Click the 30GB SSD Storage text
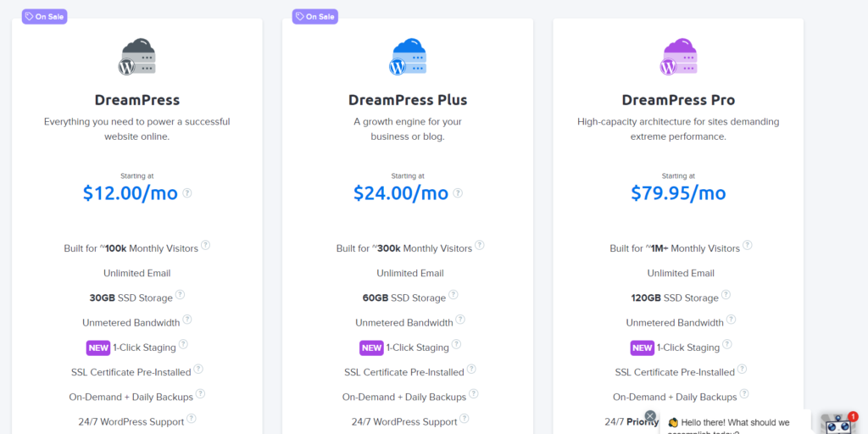The height and width of the screenshot is (434, 868). coord(131,298)
